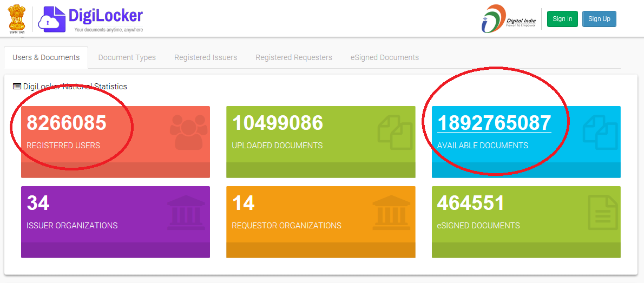Click the REQUESTOR ORGANIZATIONS label
The height and width of the screenshot is (283, 644).
287,226
